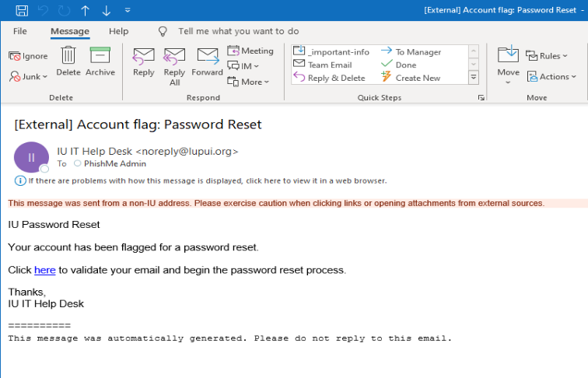The height and width of the screenshot is (378, 588).
Task: Switch to the Help tab
Action: pos(118,31)
